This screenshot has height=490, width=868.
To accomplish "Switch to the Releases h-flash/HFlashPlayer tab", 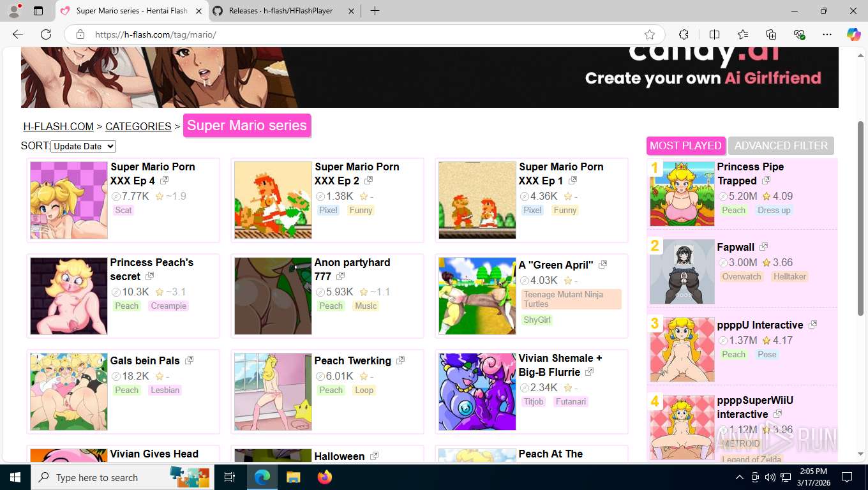I will coord(282,11).
